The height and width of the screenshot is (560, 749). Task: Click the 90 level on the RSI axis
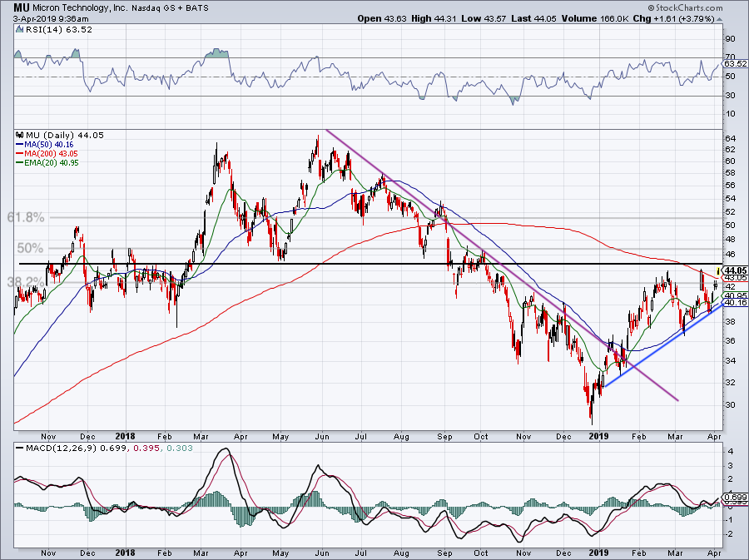[730, 38]
